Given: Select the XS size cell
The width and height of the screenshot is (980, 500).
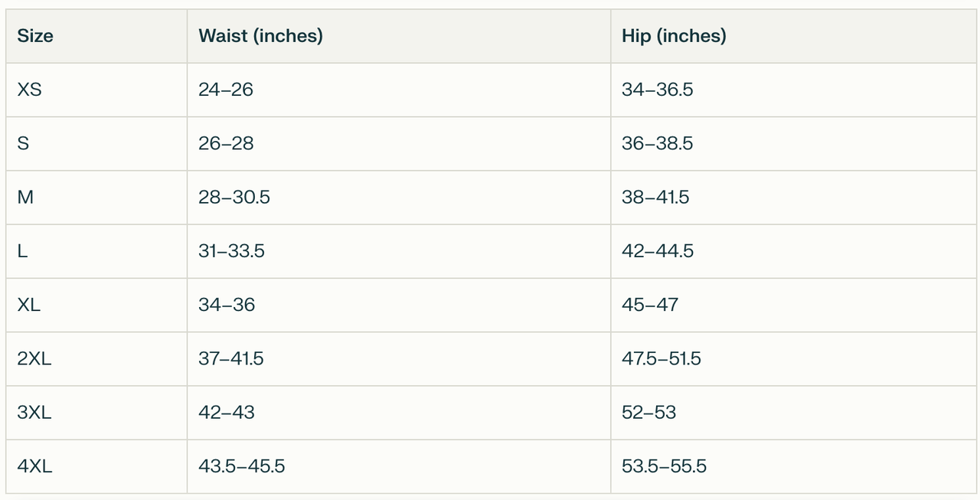Looking at the screenshot, I should 29,90.
